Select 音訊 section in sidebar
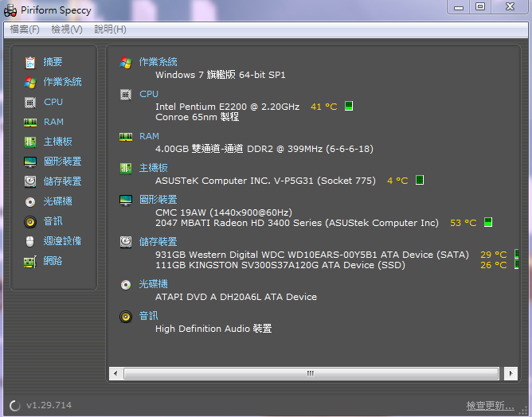Viewport: 532px width, 417px height. coord(53,221)
